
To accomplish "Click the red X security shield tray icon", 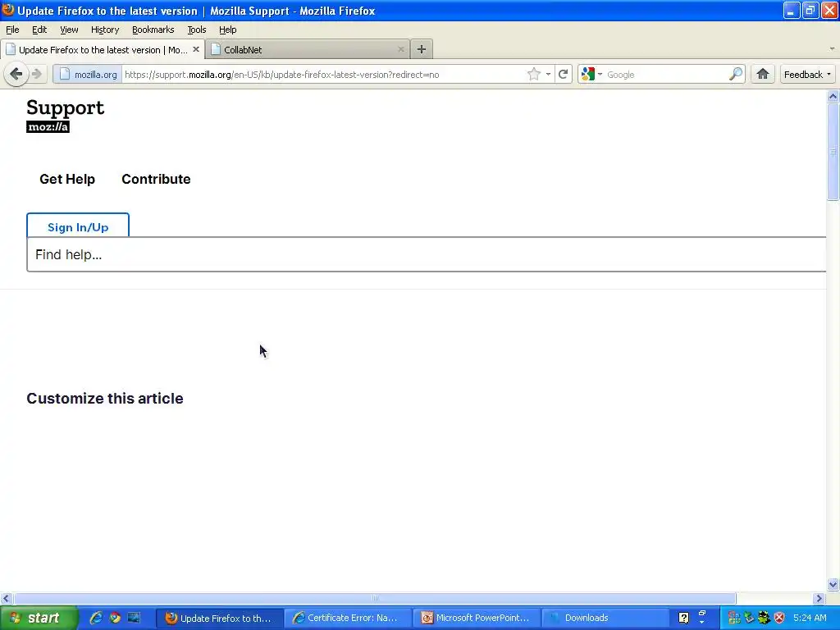I will click(x=779, y=618).
